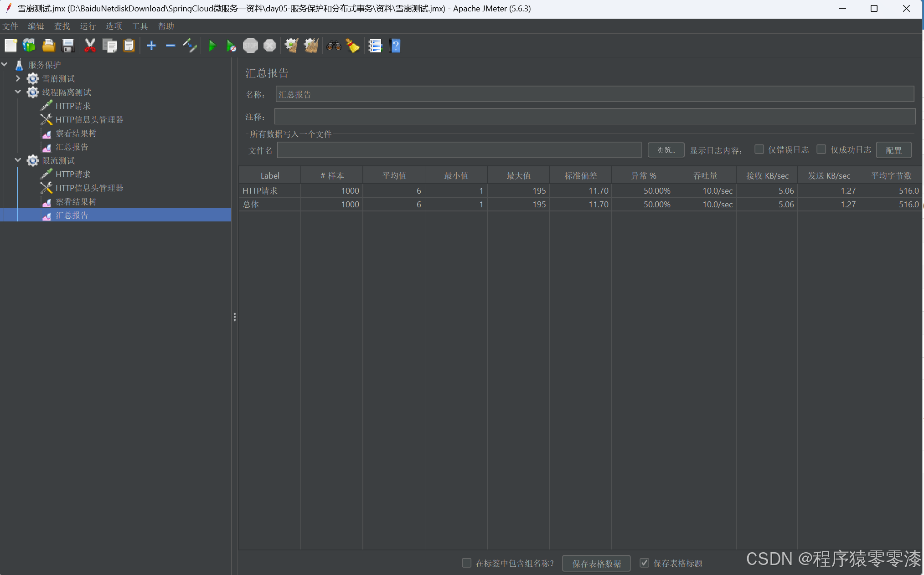924x575 pixels.
Task: Click the Shutdown test icon
Action: pos(270,46)
